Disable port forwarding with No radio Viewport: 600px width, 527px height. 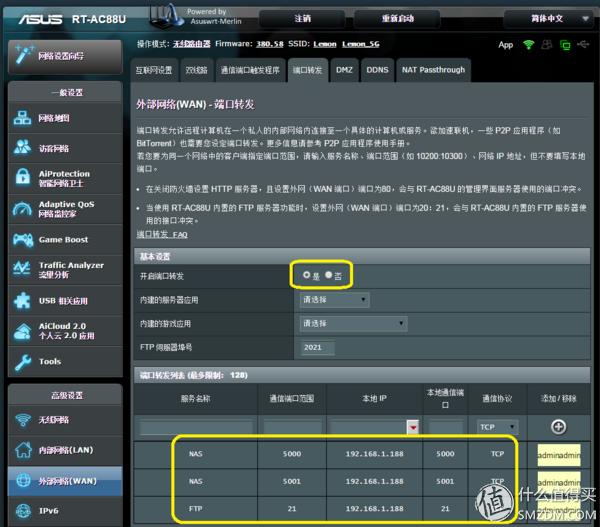[x=329, y=275]
